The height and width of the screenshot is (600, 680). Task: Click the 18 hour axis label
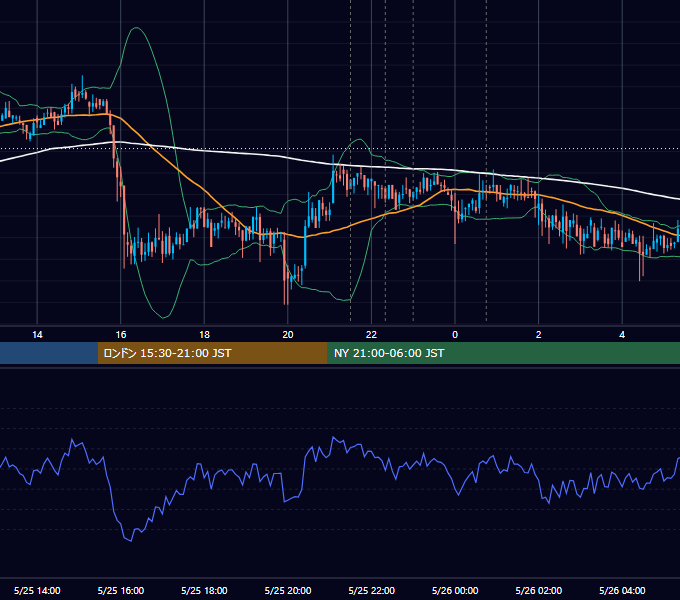click(204, 335)
